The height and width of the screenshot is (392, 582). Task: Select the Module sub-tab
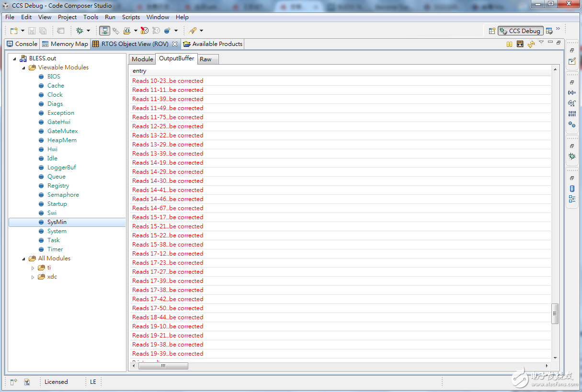coord(142,59)
